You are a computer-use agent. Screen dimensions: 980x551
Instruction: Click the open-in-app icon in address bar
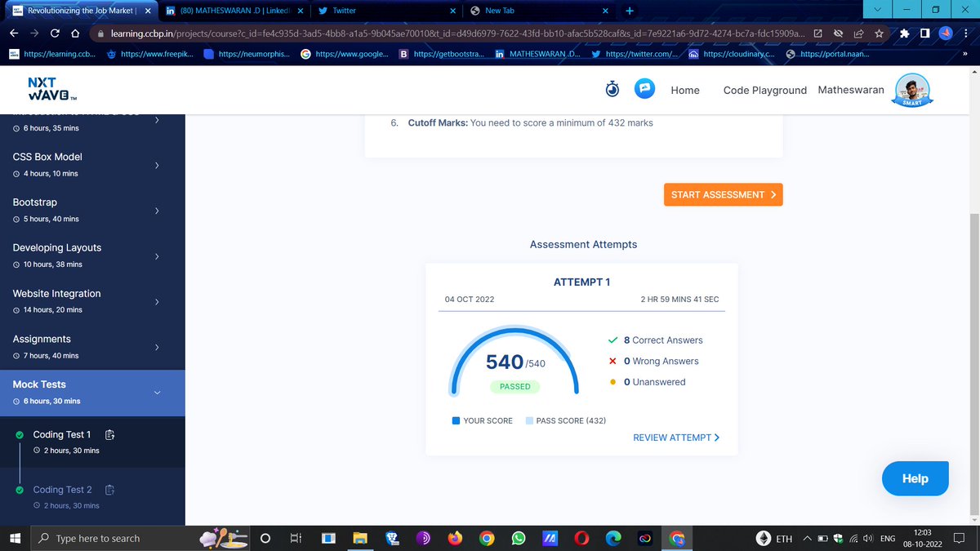pos(817,33)
